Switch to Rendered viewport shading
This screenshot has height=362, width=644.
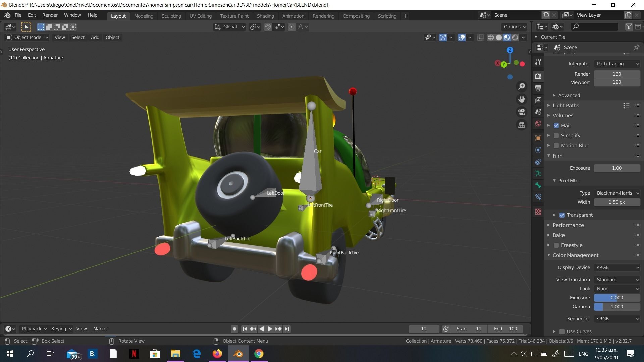[x=515, y=37]
